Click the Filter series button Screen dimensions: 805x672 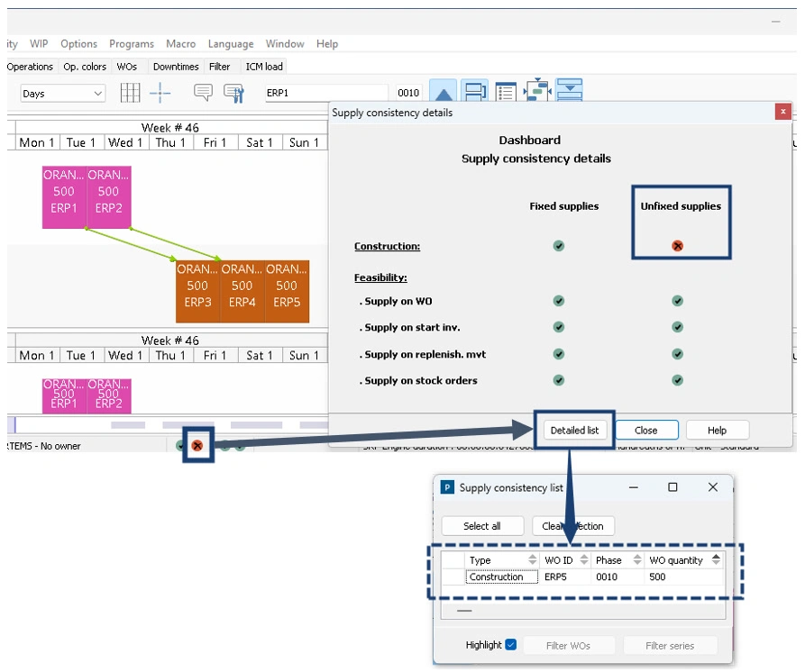[670, 645]
